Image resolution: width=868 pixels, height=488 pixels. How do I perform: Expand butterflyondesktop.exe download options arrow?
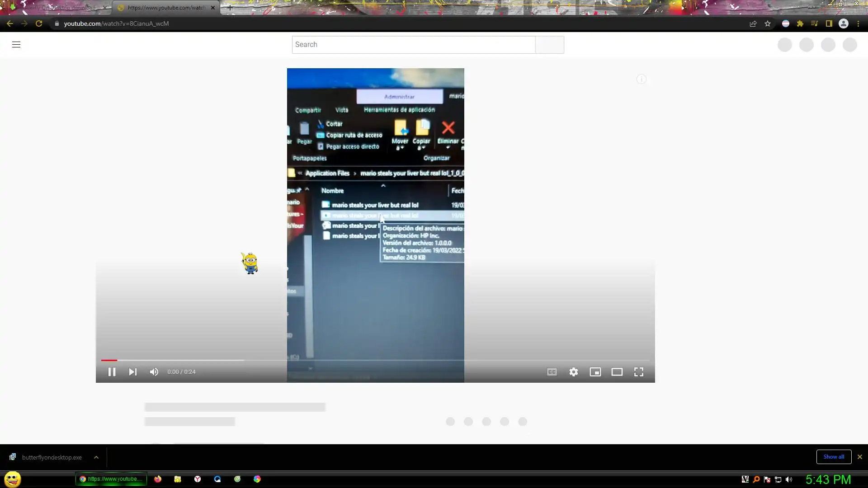(96, 457)
